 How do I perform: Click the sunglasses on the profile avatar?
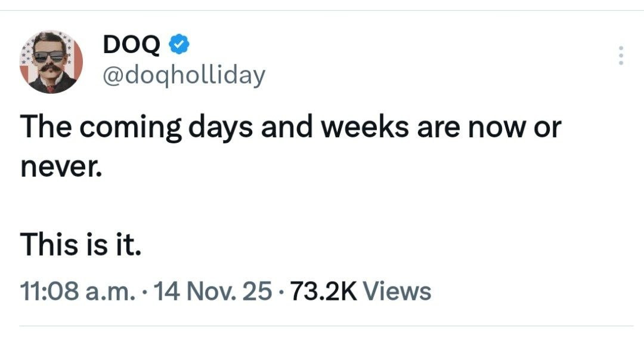coord(49,57)
